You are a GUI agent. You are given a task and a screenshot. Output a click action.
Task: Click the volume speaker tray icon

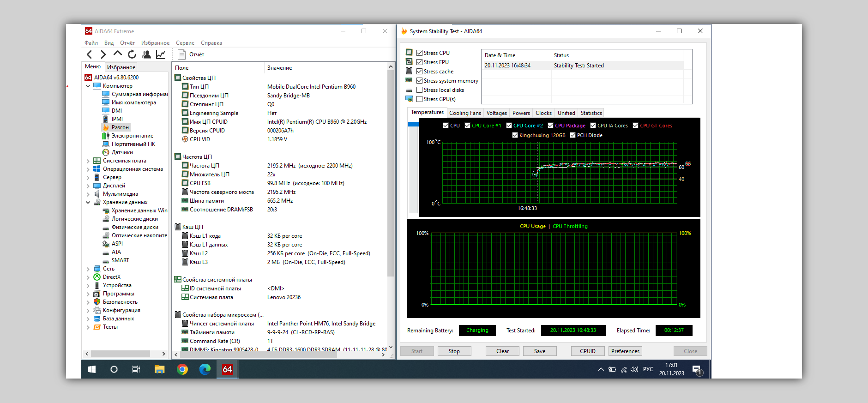click(x=634, y=369)
